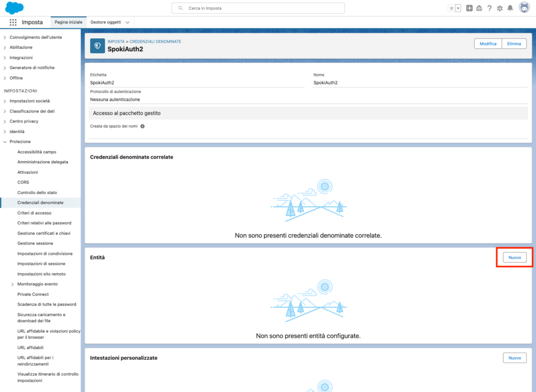Click the Salesforce cloud logo
536x392 pixels.
coord(15,8)
